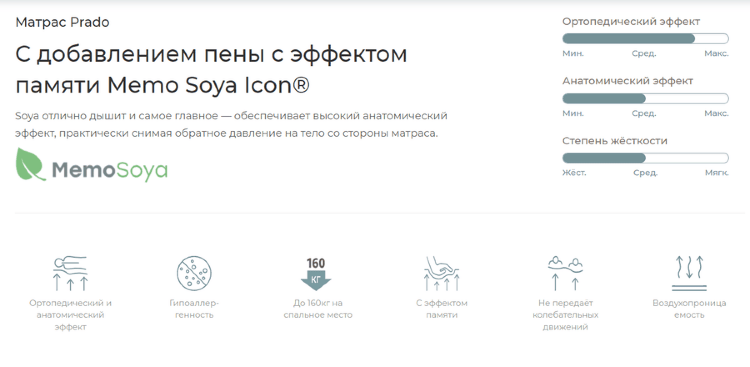
Task: Click the no motion transfer icon
Action: coord(565,274)
